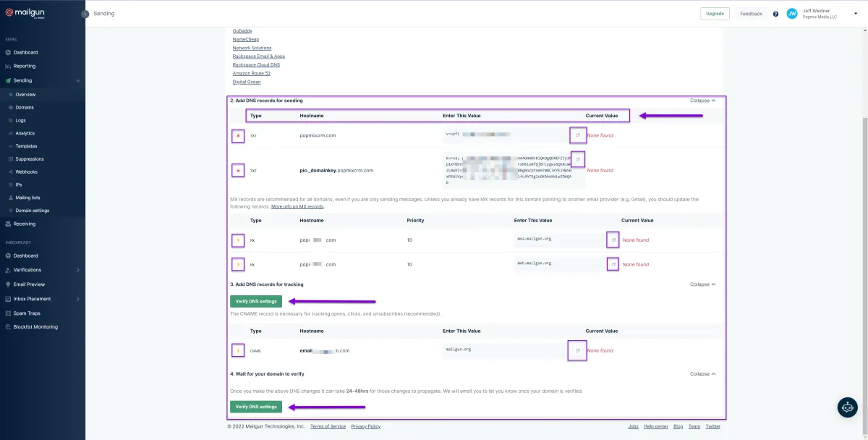Open the GoDaddy link

[x=242, y=31]
